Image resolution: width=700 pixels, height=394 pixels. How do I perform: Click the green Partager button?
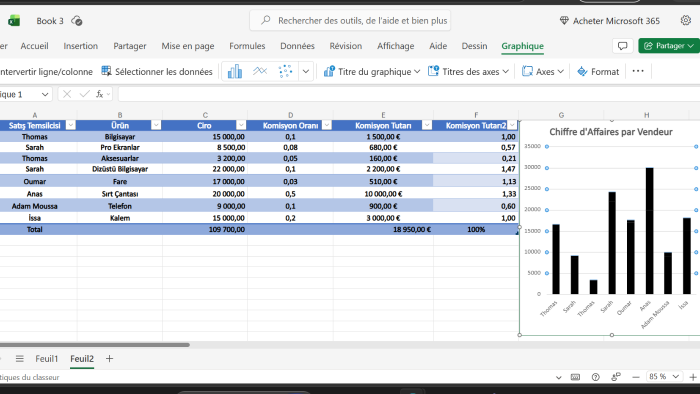pyautogui.click(x=668, y=46)
